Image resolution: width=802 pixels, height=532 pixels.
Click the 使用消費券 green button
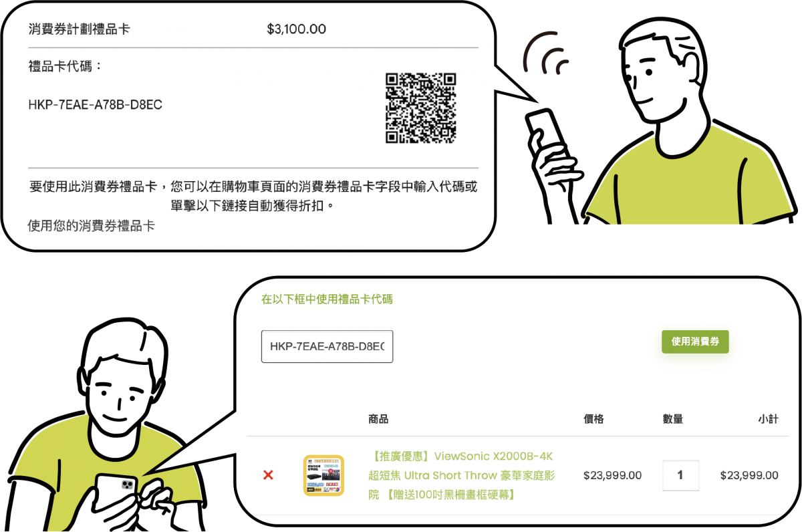695,342
